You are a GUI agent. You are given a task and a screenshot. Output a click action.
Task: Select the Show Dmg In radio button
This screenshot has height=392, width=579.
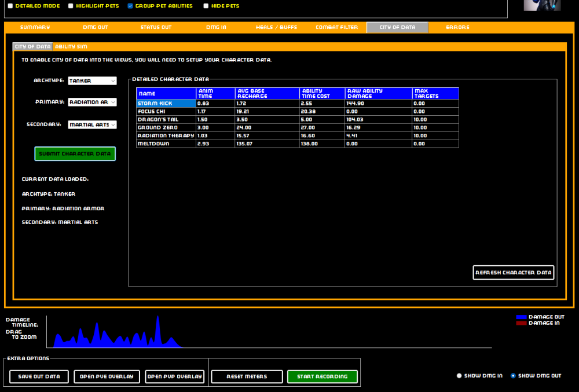459,376
